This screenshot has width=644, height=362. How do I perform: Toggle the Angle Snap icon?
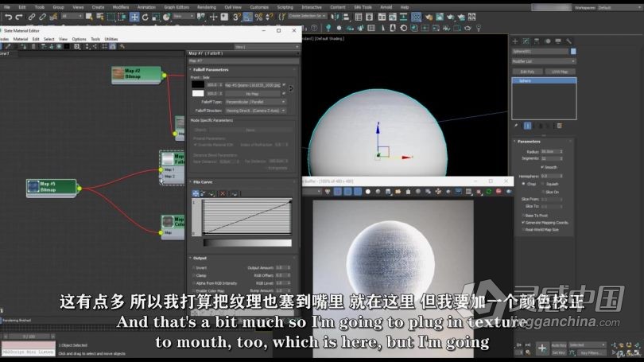(247, 17)
